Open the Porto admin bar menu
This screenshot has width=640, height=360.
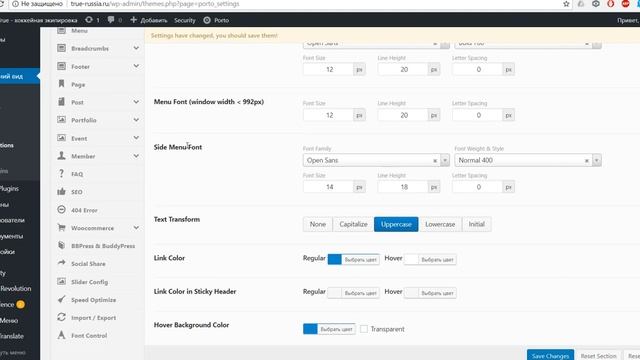[216, 20]
